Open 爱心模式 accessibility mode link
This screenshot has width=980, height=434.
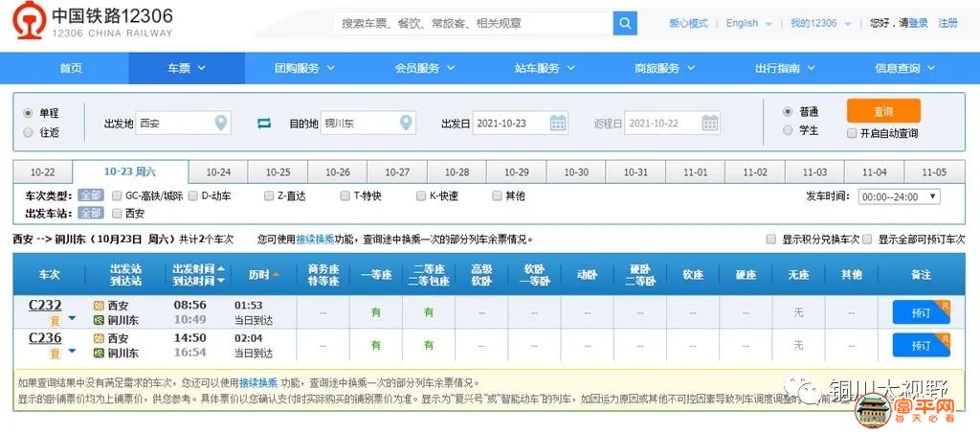point(689,23)
